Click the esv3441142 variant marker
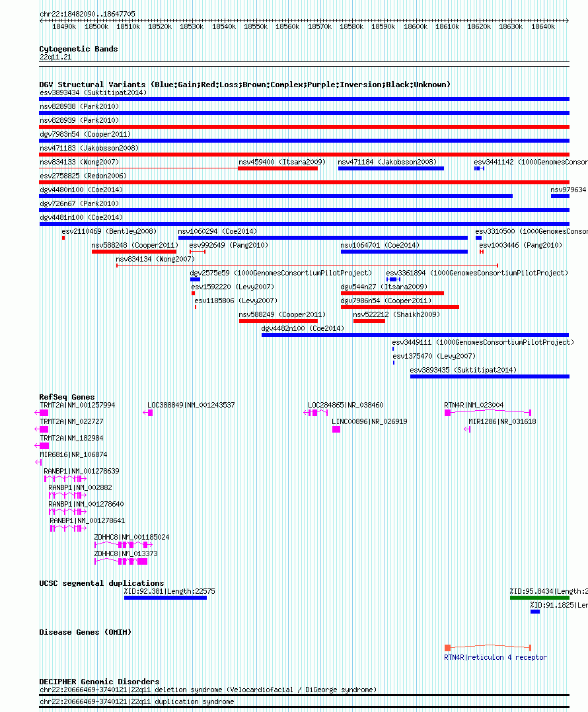 tap(479, 168)
